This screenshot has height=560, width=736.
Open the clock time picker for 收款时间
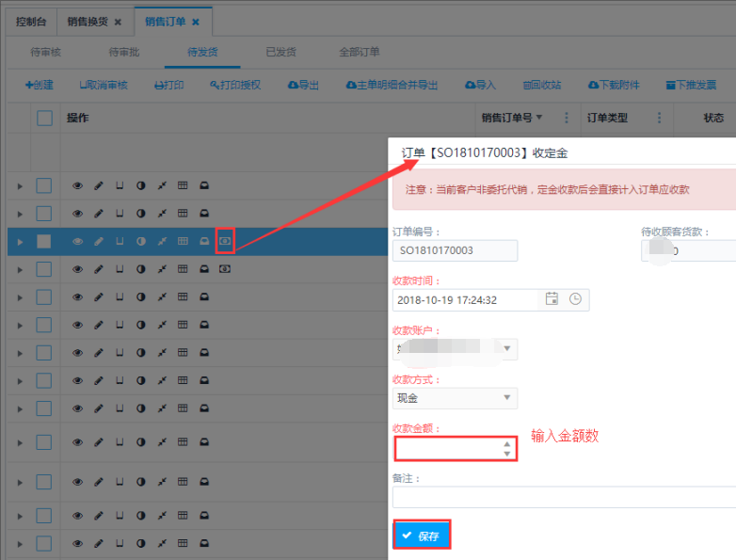[575, 299]
